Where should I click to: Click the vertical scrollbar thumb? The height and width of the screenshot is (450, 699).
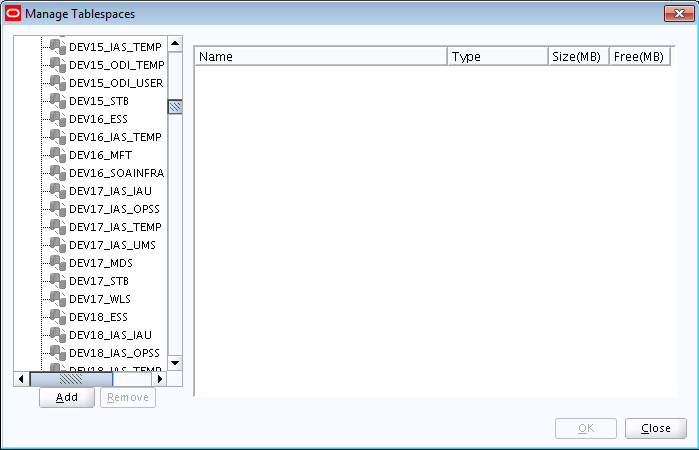(175, 107)
